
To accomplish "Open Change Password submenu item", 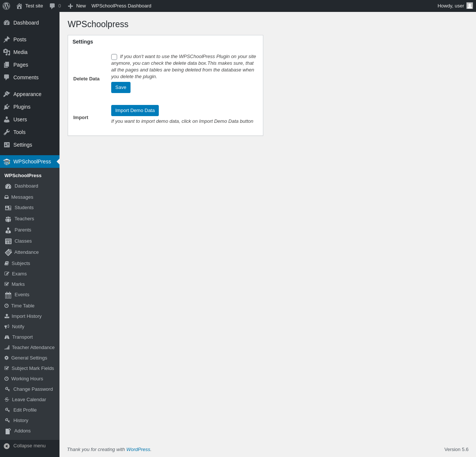I will 30,389.
